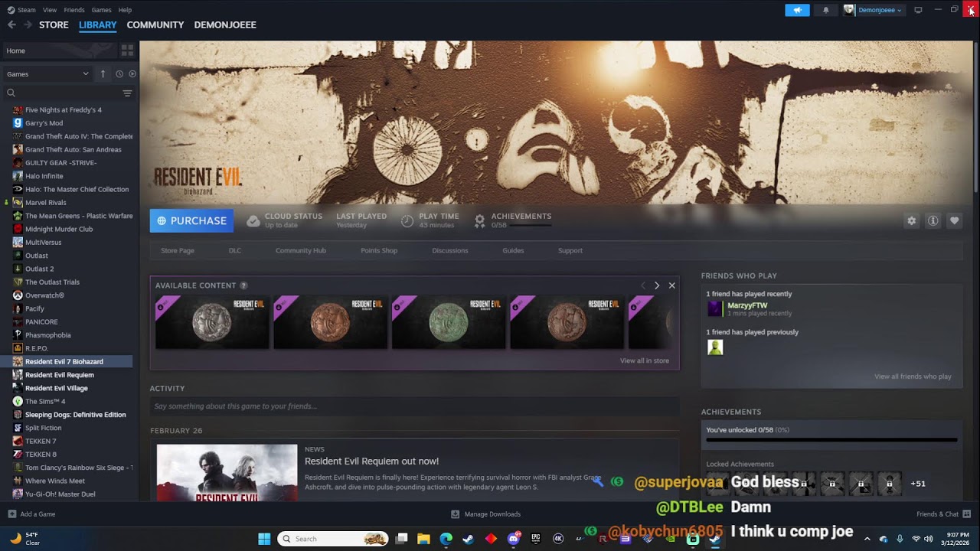Select Marvel Rivals in the game list
Viewport: 980px width, 551px height.
[x=45, y=203]
